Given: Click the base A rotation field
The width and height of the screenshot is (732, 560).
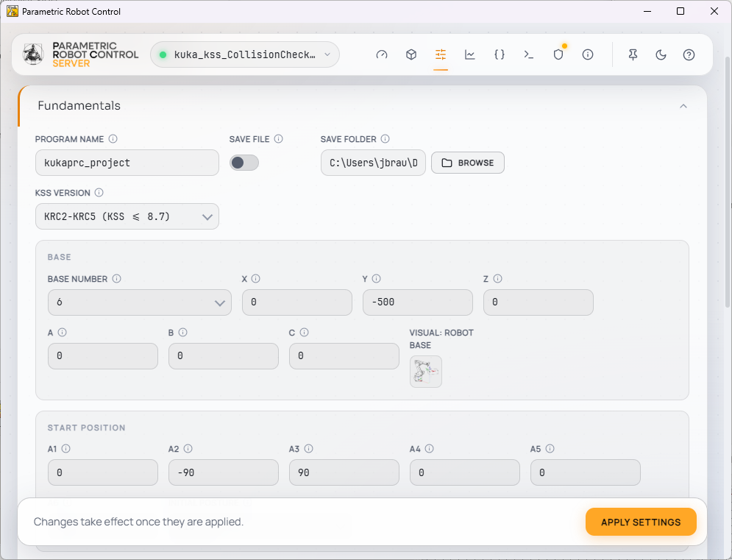Looking at the screenshot, I should 103,356.
